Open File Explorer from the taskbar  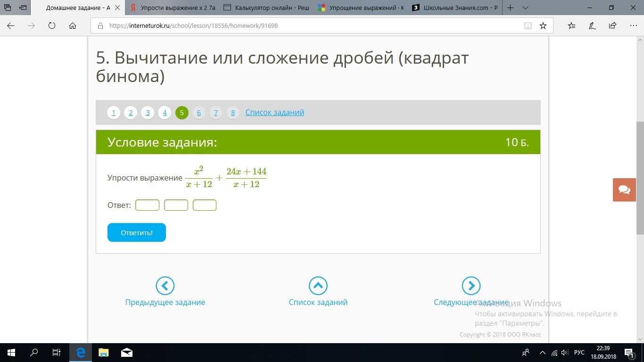pos(103,353)
